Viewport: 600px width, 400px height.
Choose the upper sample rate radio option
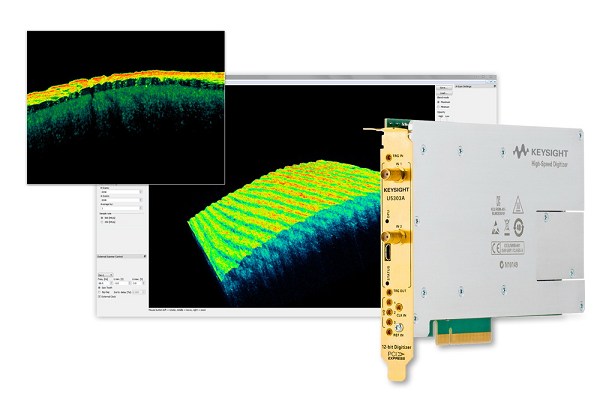101,218
